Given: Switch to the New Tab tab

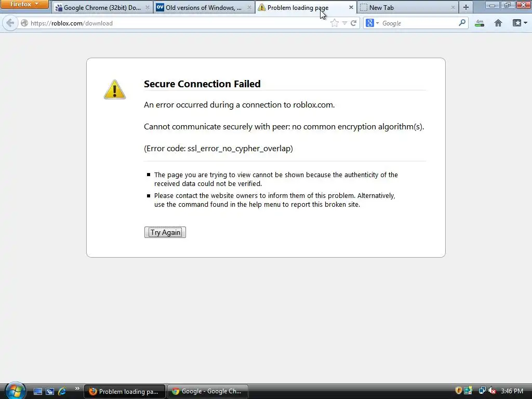Looking at the screenshot, I should point(407,7).
